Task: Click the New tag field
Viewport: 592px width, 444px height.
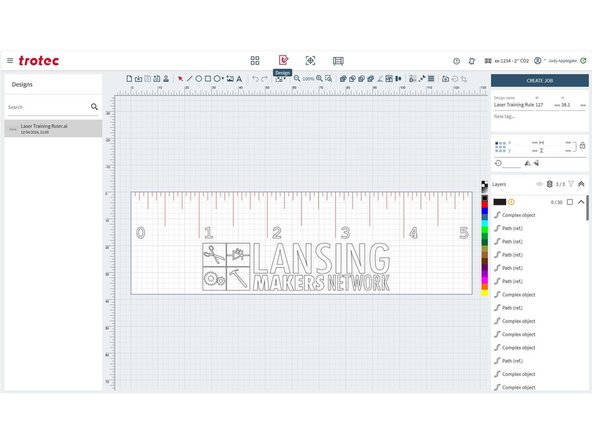Action: (x=539, y=117)
